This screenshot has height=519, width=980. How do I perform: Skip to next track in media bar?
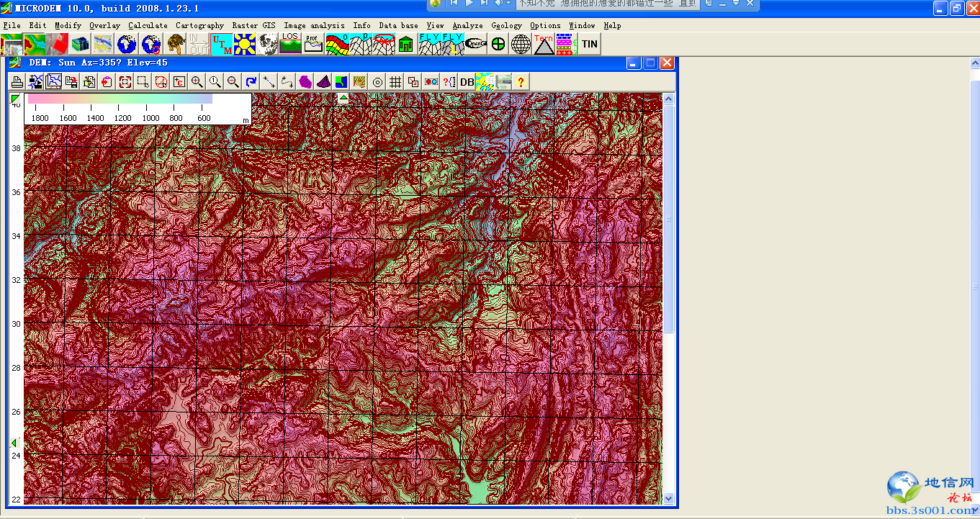point(484,4)
